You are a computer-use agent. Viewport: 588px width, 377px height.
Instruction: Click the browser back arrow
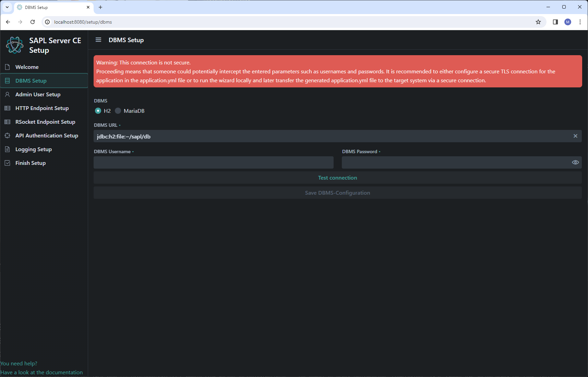tap(8, 22)
